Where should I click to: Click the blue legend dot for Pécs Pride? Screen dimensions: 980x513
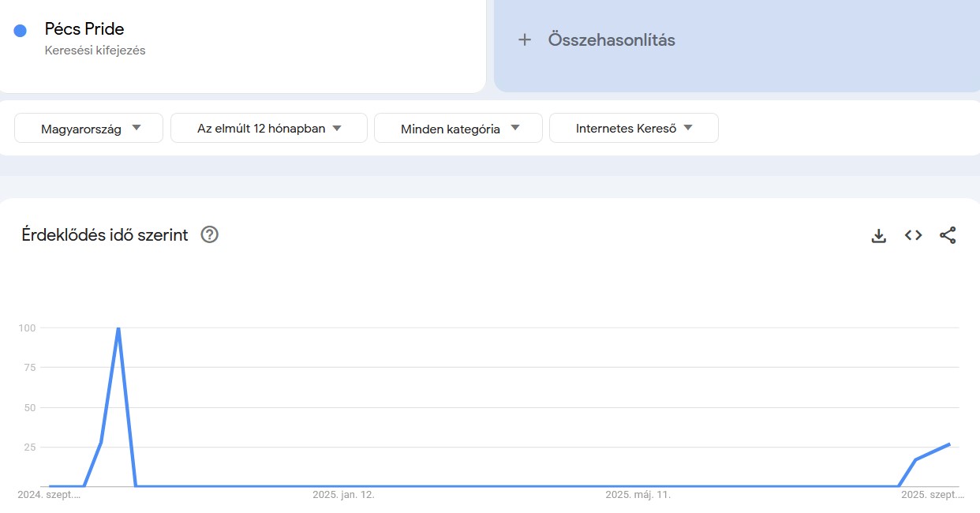point(20,29)
